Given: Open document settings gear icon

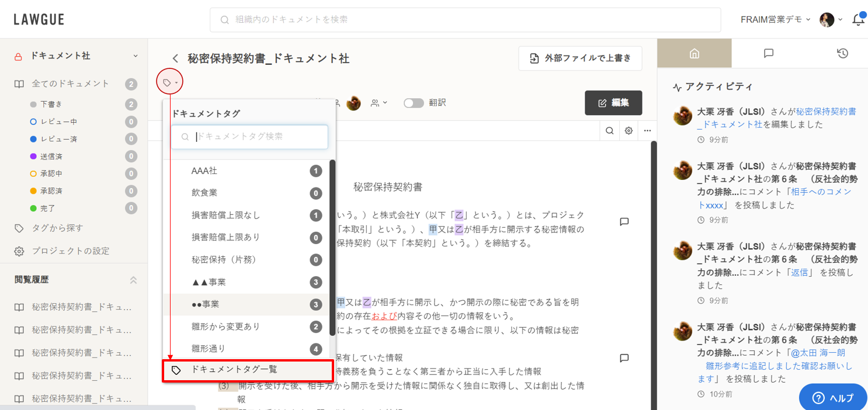Looking at the screenshot, I should 629,131.
